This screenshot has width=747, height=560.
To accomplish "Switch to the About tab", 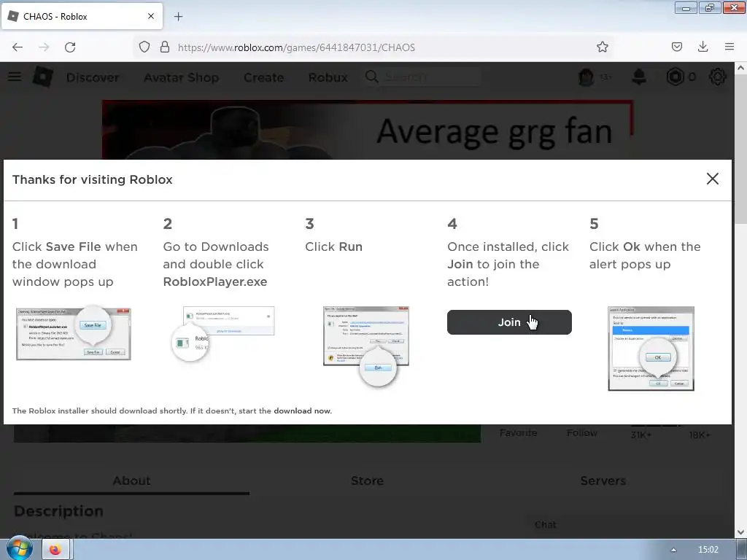I will [x=131, y=481].
